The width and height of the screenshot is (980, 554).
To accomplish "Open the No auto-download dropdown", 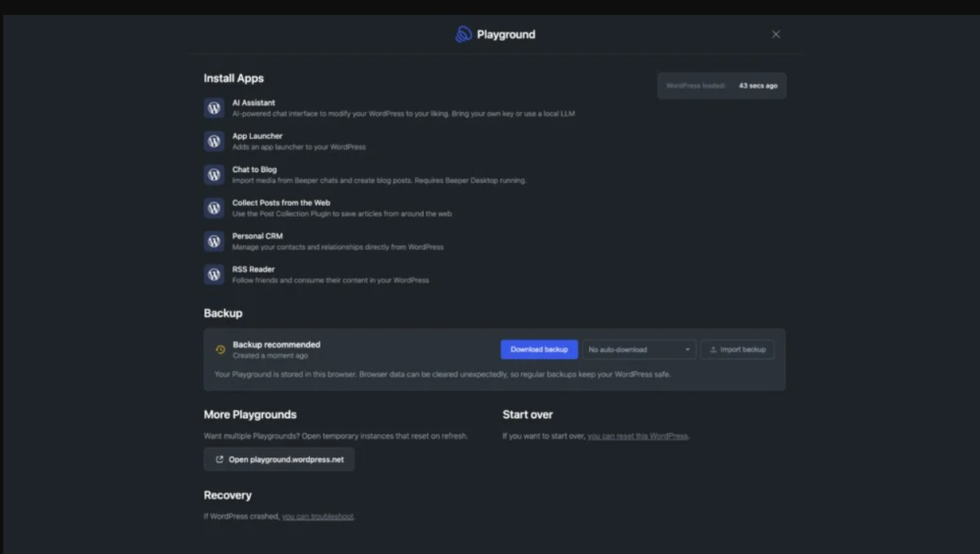I will pos(639,350).
